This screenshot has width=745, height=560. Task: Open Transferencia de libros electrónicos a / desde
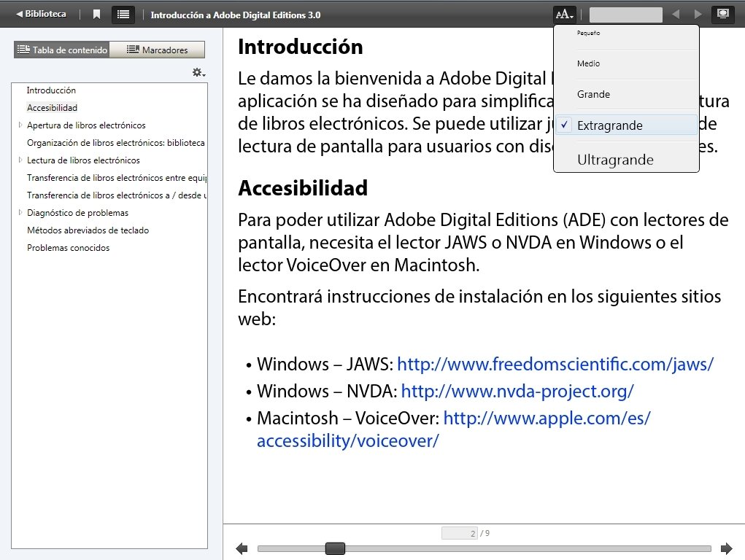click(117, 195)
